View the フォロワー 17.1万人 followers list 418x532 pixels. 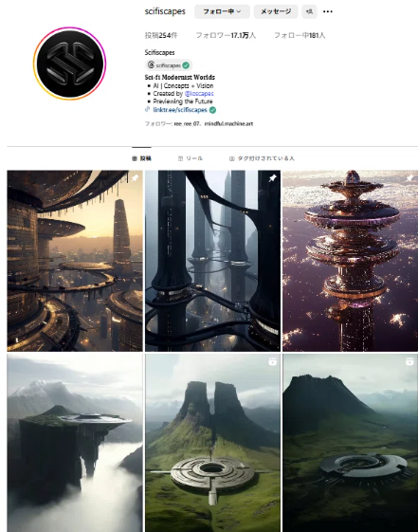(226, 35)
